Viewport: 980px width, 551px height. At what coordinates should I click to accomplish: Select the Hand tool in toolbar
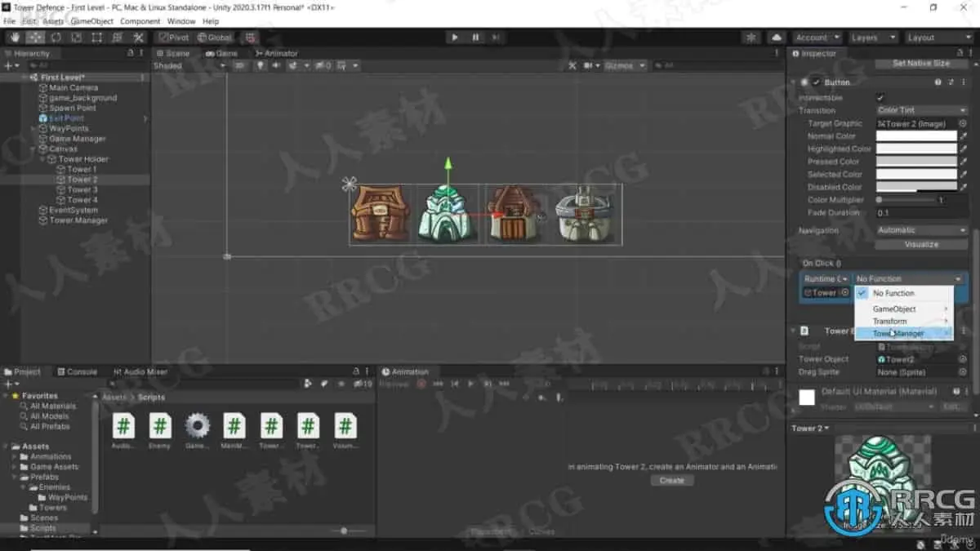[15, 37]
